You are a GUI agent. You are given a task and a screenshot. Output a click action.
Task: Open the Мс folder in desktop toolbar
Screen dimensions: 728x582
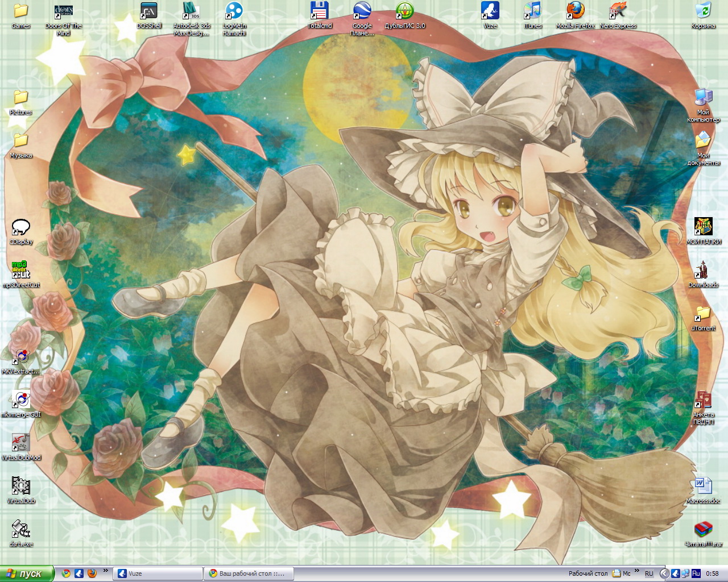[x=622, y=573]
